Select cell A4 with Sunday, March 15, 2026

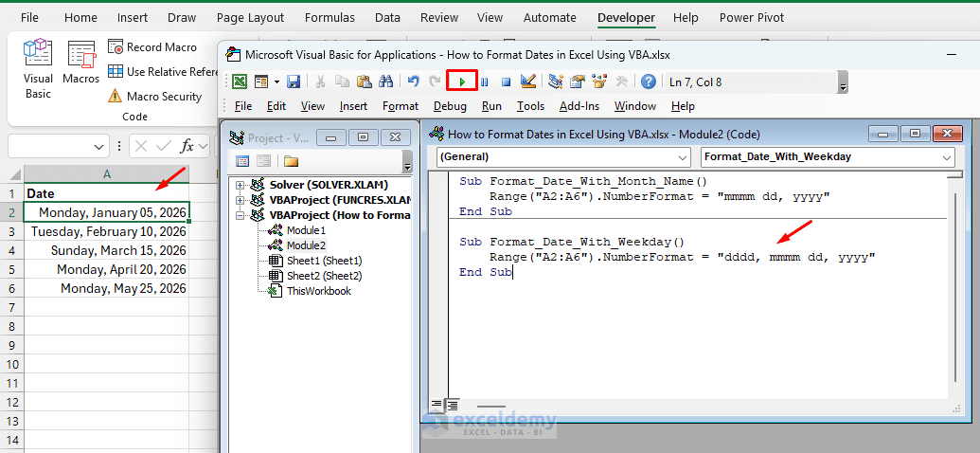pos(107,250)
